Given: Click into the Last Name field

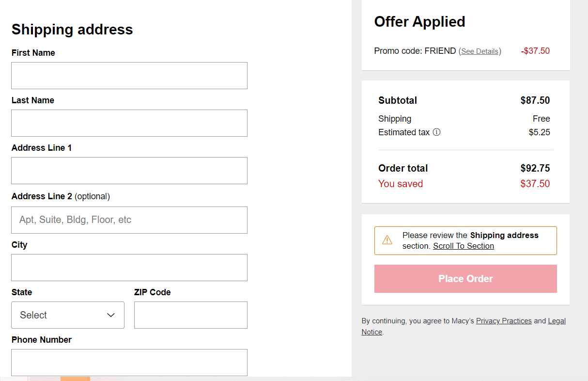Looking at the screenshot, I should point(129,123).
